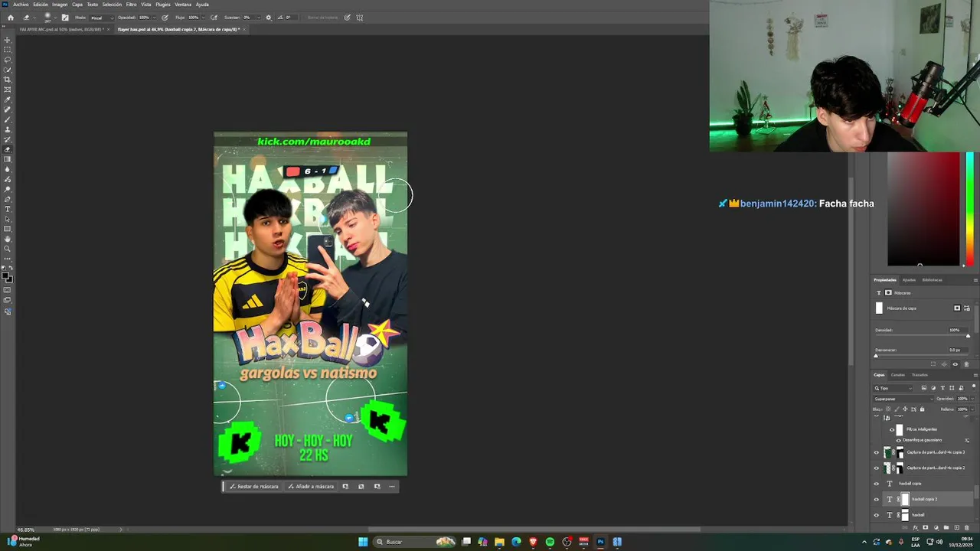Add a layer style (fx)
Screen dimensions: 980x551
click(915, 527)
